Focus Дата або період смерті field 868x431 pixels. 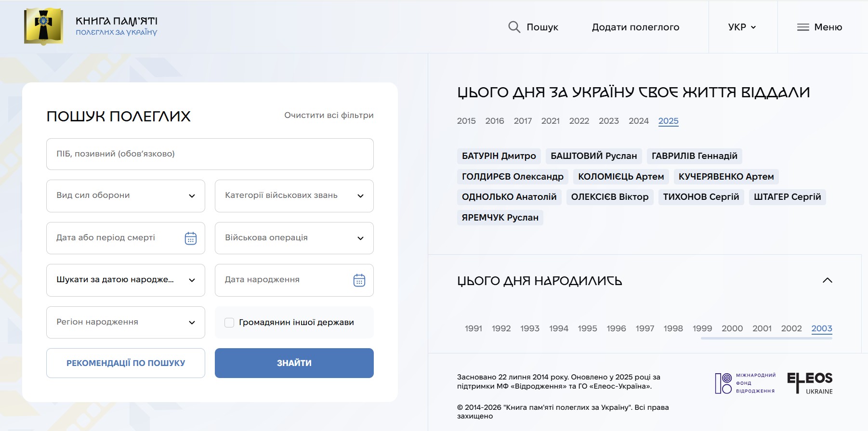point(126,238)
